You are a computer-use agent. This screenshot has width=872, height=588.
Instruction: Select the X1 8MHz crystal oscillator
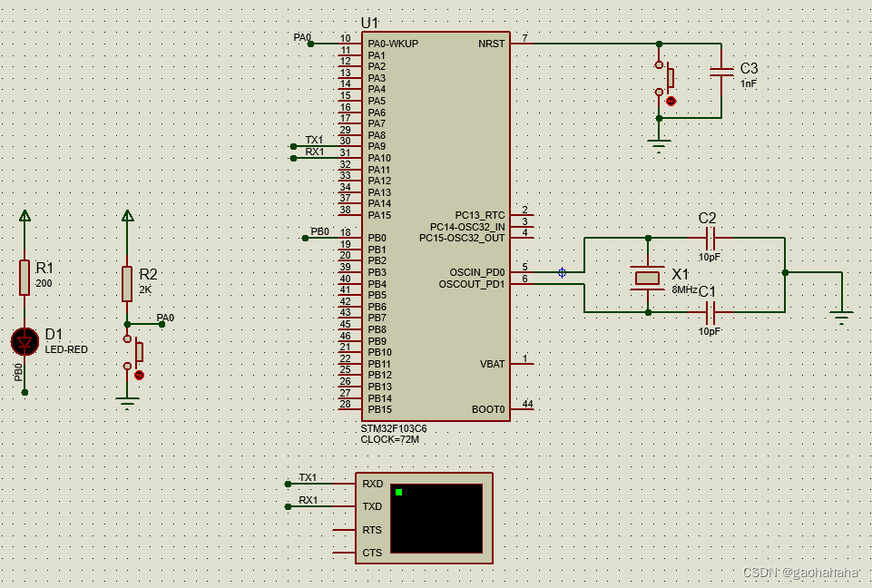[x=647, y=277]
